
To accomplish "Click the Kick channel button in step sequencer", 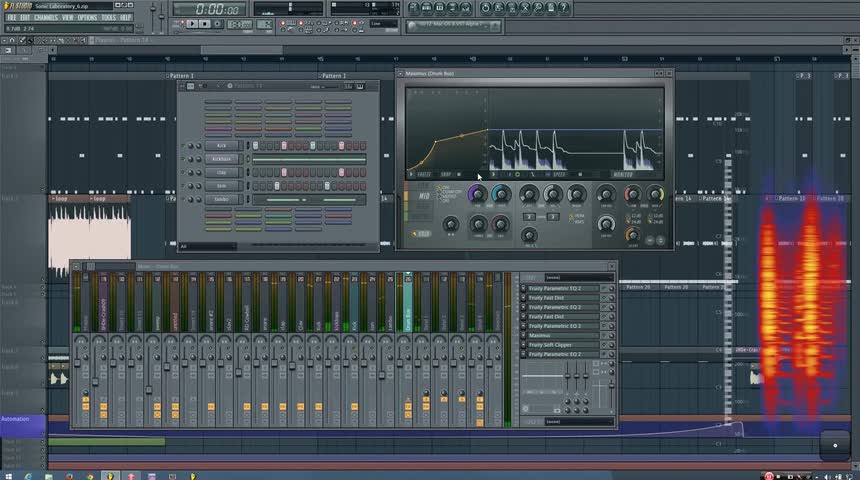I will pos(223,146).
